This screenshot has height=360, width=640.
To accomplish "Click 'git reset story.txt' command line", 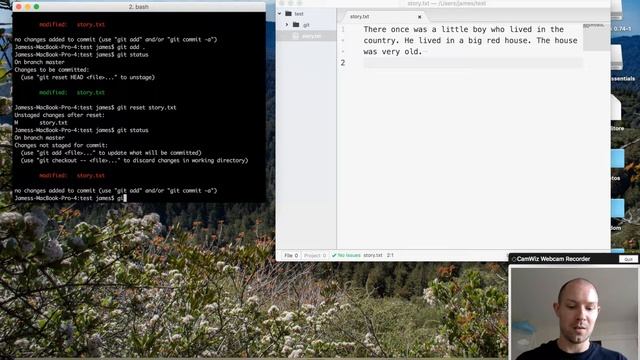I will pyautogui.click(x=147, y=108).
